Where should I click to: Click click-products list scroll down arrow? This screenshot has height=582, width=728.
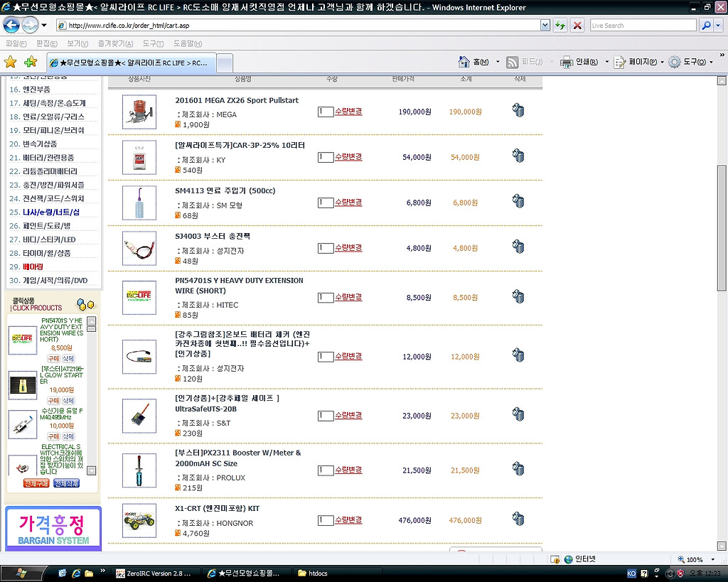(x=92, y=470)
